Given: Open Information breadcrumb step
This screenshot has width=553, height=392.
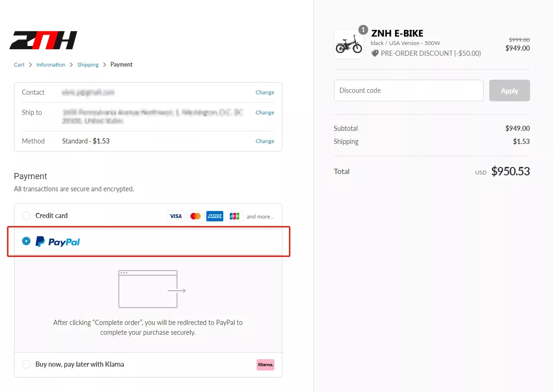Looking at the screenshot, I should pyautogui.click(x=51, y=65).
